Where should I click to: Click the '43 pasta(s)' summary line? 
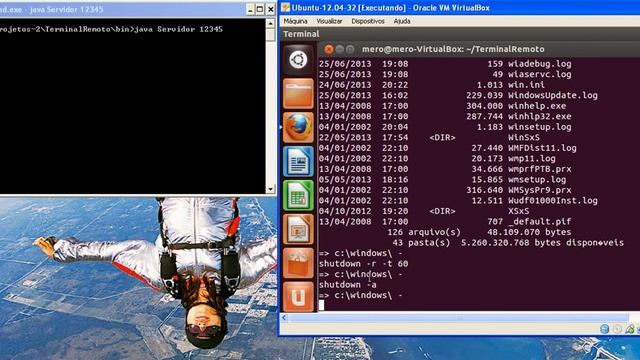click(508, 243)
